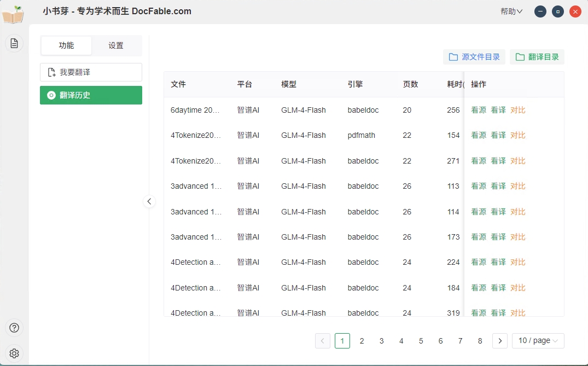Select the 我要翻译 menu item
This screenshot has height=366, width=588.
pyautogui.click(x=91, y=72)
